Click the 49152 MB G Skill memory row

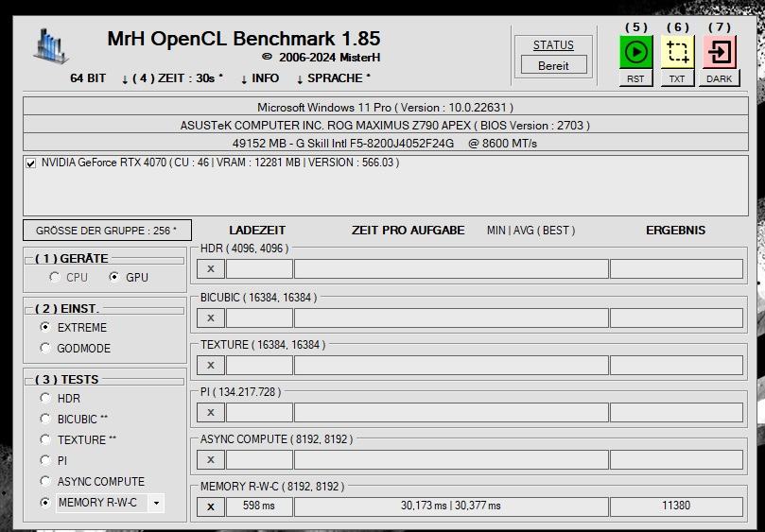(386, 143)
